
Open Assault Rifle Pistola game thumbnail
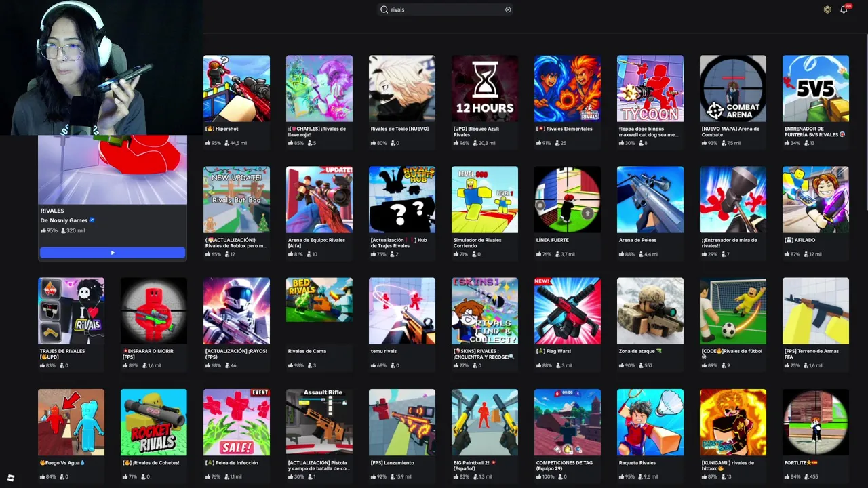(x=319, y=422)
